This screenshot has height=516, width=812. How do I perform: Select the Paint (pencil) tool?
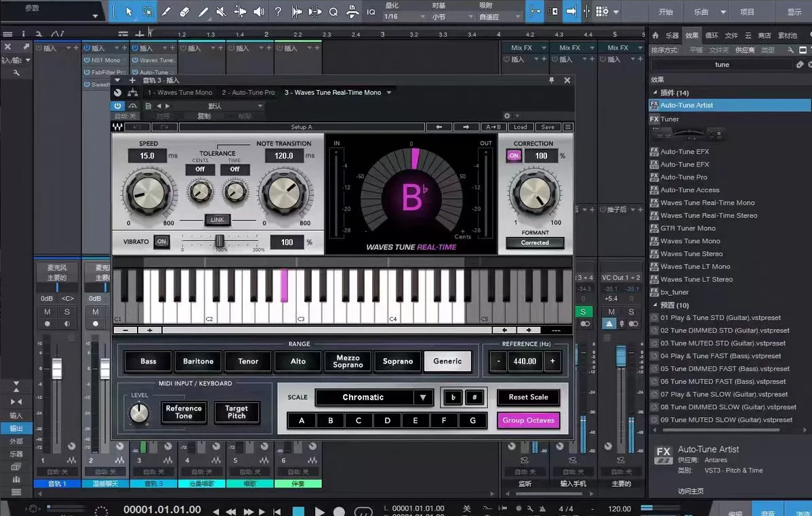(x=203, y=12)
